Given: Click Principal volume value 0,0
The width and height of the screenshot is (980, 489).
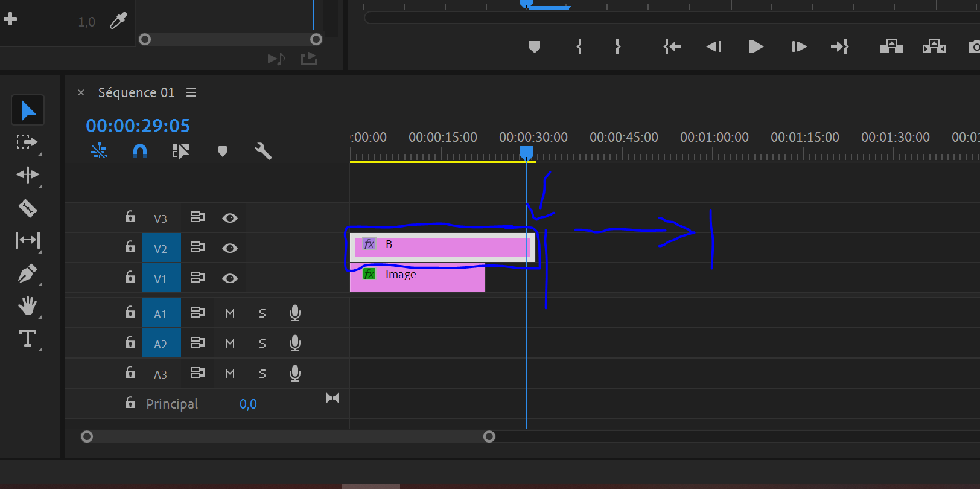Looking at the screenshot, I should [248, 404].
